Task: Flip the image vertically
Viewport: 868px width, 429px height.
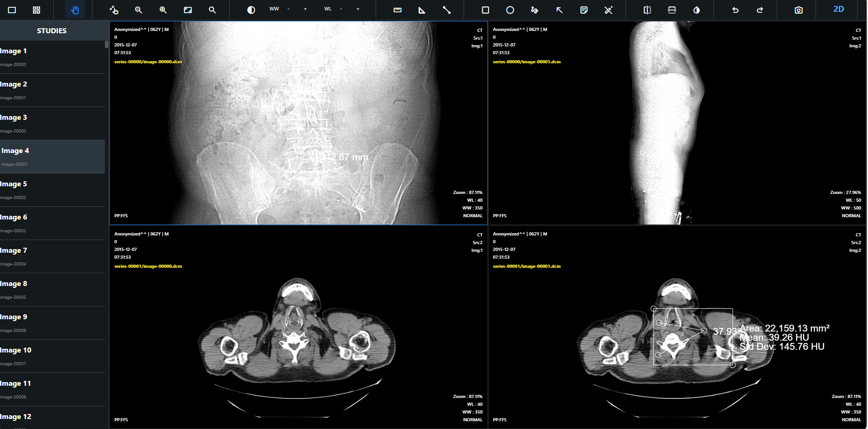Action: point(672,10)
